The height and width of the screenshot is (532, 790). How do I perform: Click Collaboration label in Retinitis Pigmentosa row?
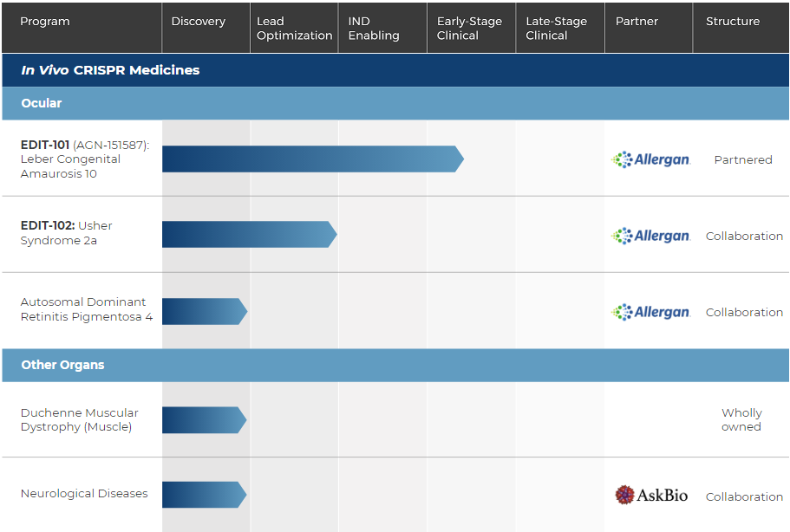[x=744, y=312]
